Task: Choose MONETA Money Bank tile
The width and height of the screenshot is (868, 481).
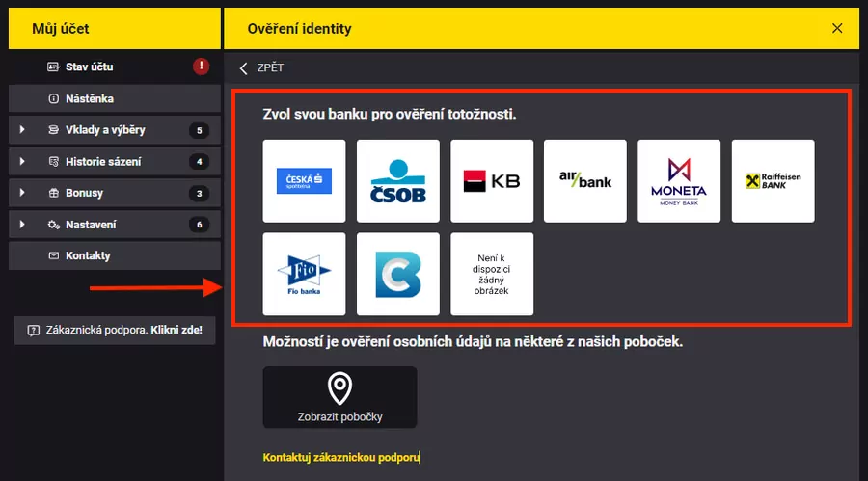Action: click(679, 181)
